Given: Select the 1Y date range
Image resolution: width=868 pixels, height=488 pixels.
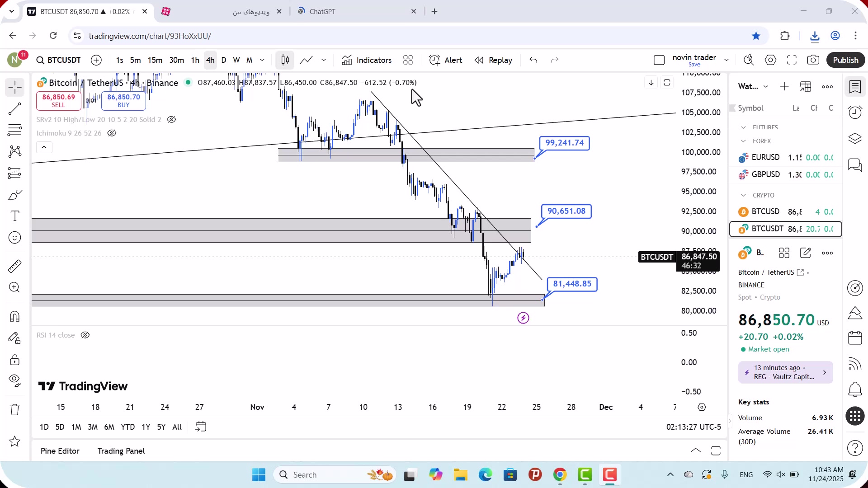Looking at the screenshot, I should [x=146, y=427].
